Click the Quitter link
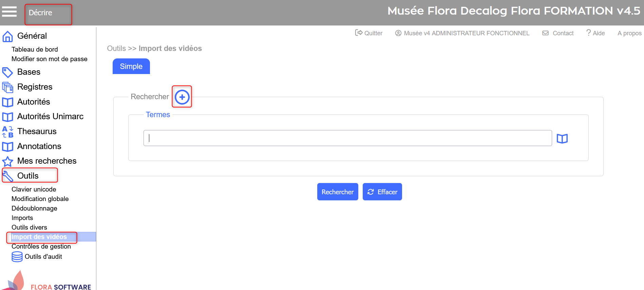 coord(369,33)
